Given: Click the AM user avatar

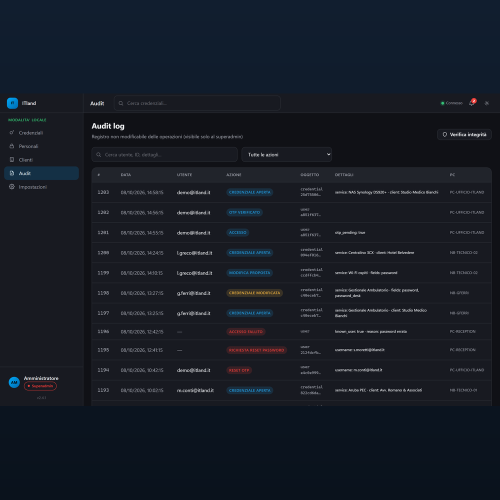Looking at the screenshot, I should pos(14,382).
